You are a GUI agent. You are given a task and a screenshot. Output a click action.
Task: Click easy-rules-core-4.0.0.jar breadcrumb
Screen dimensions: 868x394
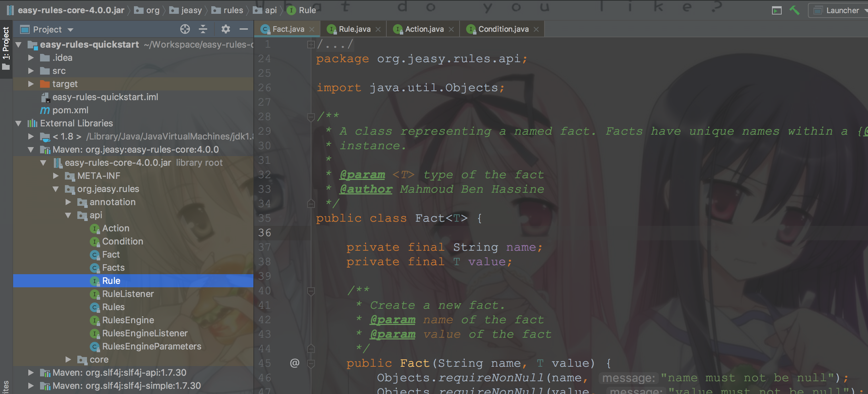(x=66, y=10)
